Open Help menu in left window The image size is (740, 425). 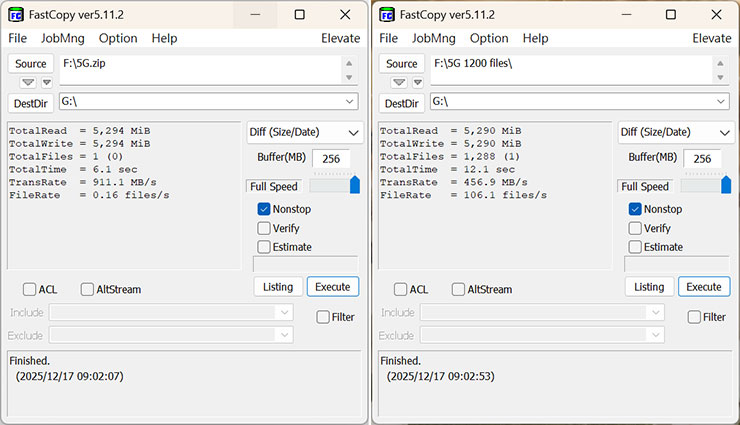coord(164,38)
